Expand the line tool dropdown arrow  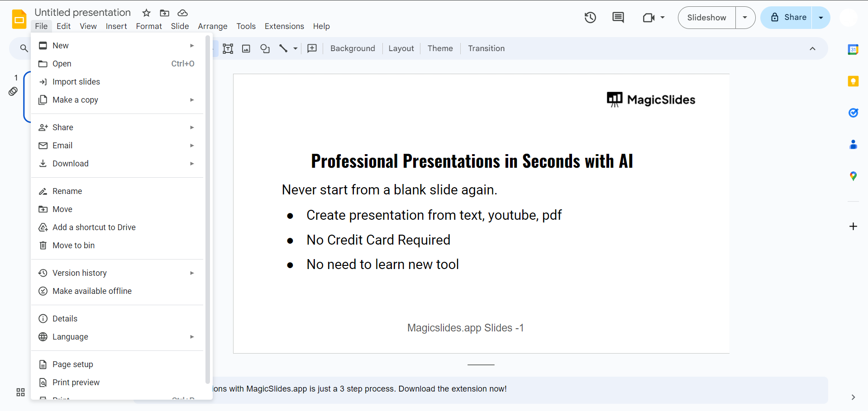point(296,48)
